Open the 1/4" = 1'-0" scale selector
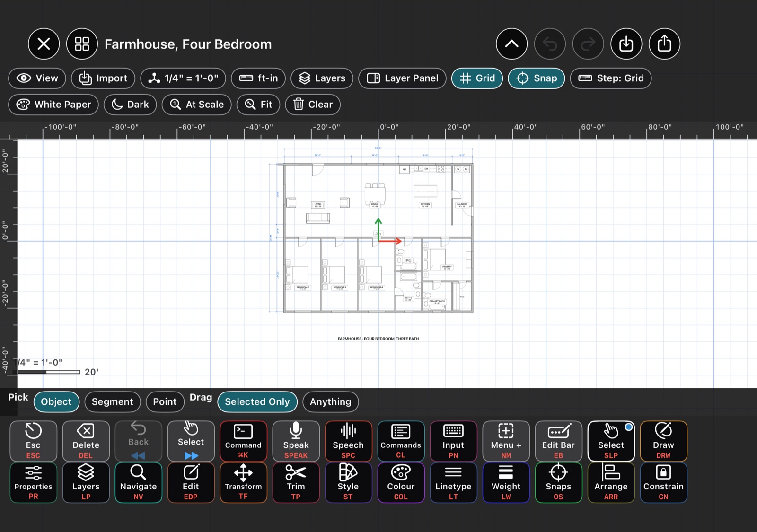Screen dimensions: 757x532 183,78
